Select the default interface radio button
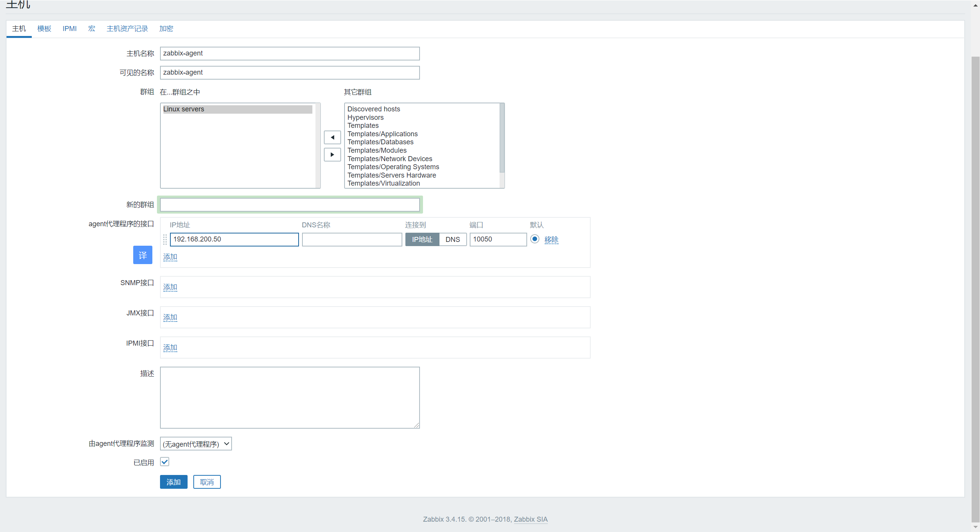Screen dimensions: 980x532 click(535, 239)
